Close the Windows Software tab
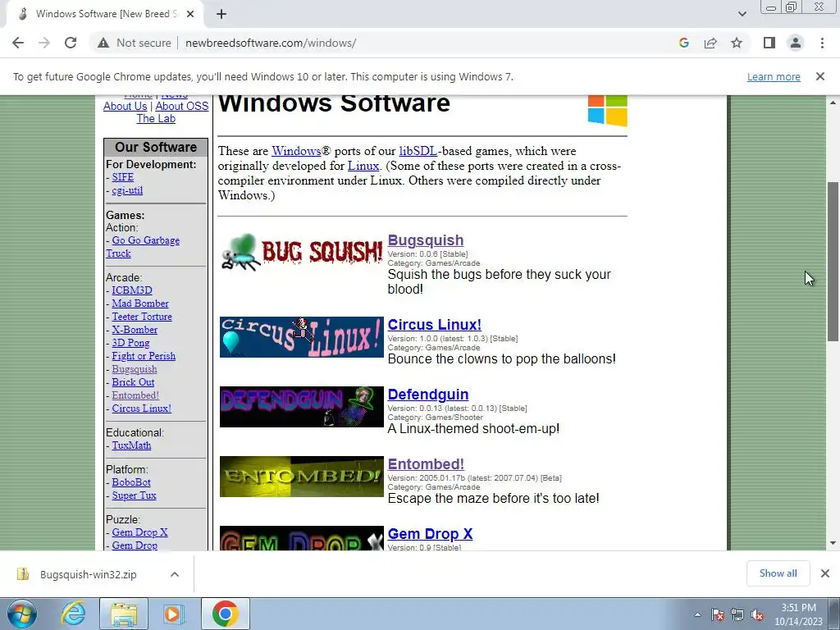This screenshot has height=630, width=840. (x=190, y=14)
